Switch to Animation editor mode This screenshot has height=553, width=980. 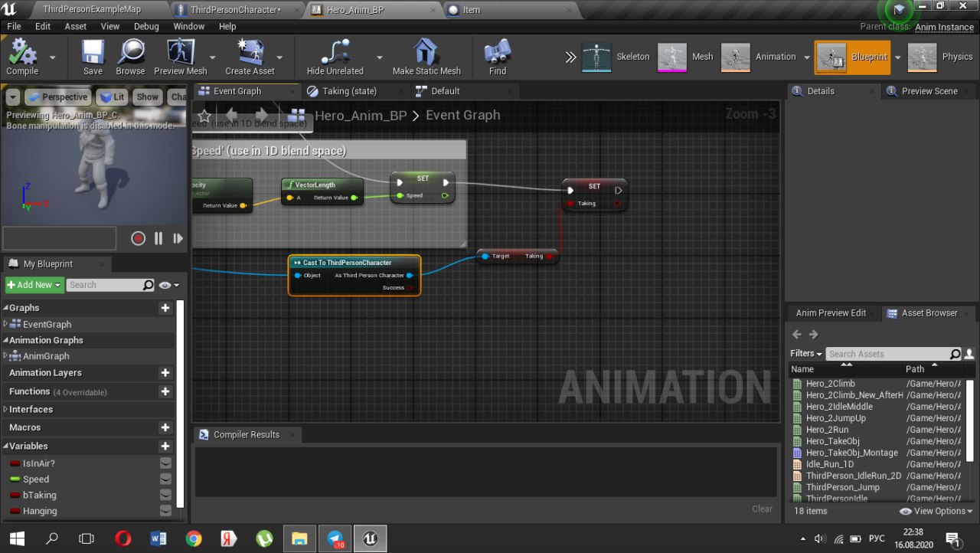click(x=759, y=57)
